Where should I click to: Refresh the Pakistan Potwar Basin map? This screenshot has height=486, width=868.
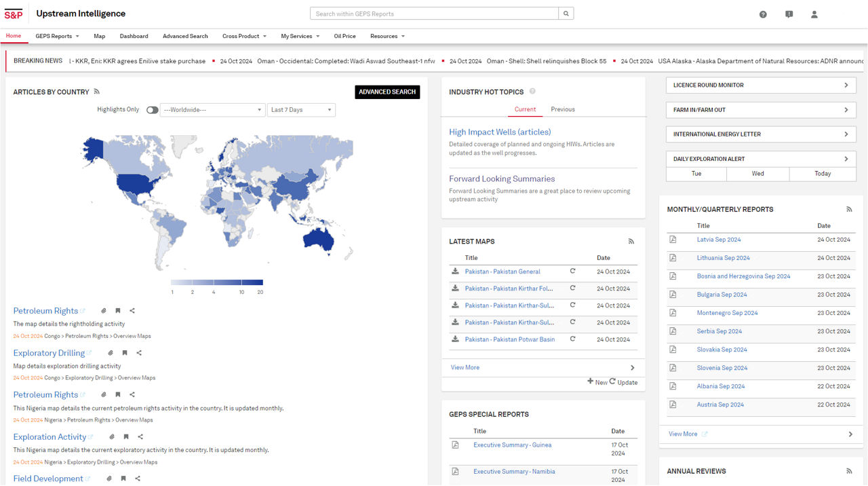(572, 339)
